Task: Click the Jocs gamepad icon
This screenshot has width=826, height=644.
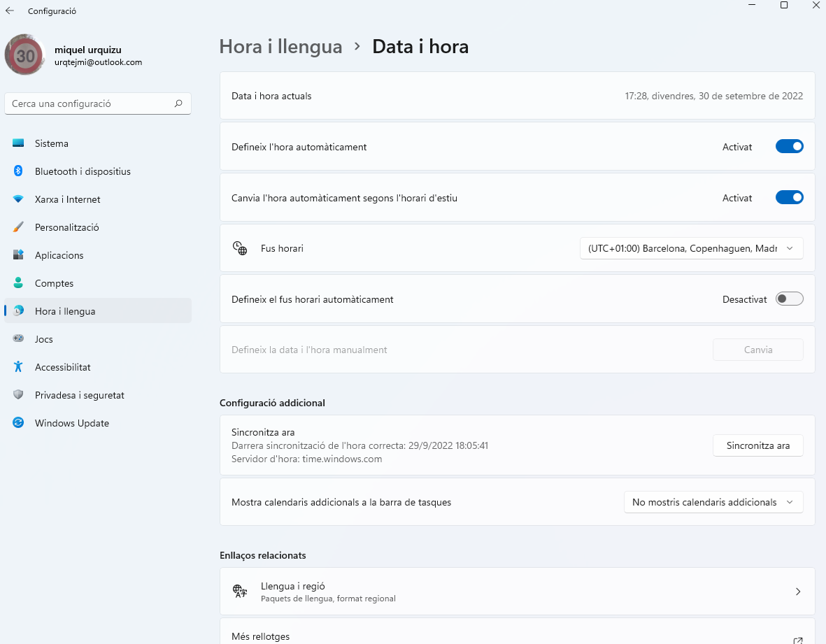Action: (19, 339)
